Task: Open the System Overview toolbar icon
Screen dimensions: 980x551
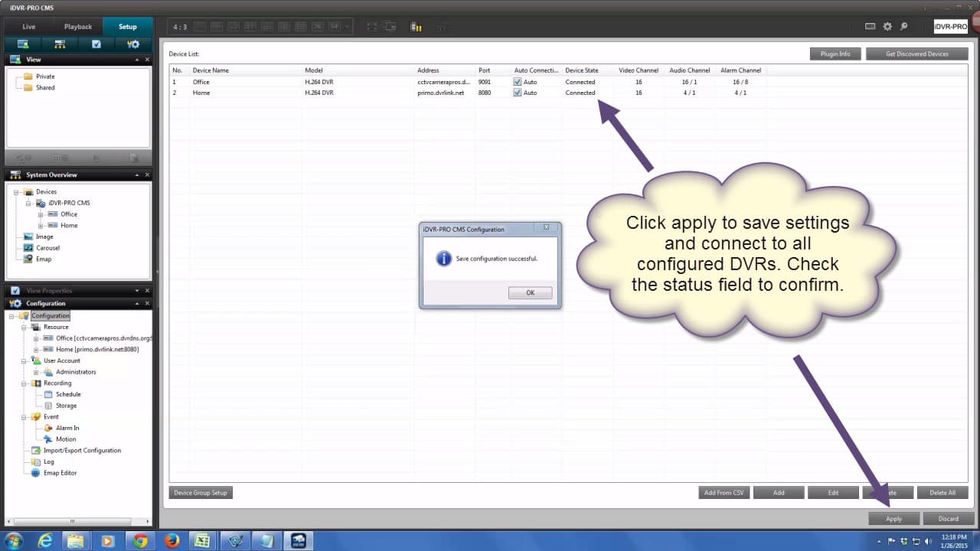Action: [x=60, y=44]
